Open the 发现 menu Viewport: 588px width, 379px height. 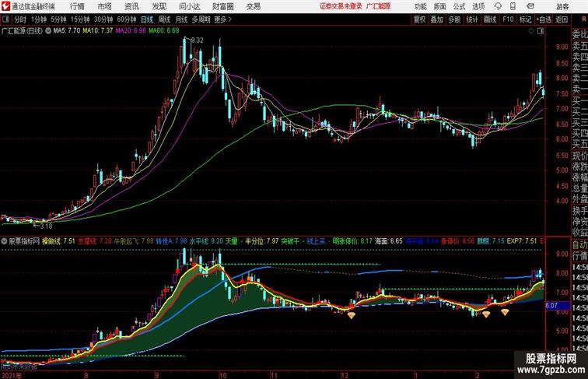point(159,6)
